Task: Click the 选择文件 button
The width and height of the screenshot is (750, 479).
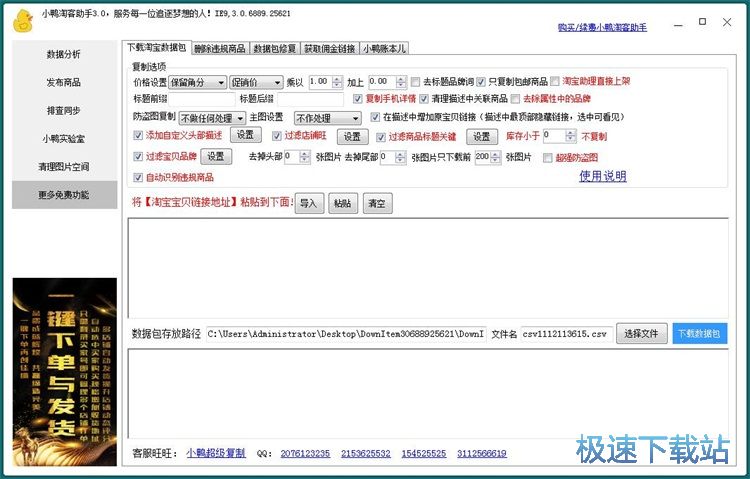Action: [x=641, y=333]
